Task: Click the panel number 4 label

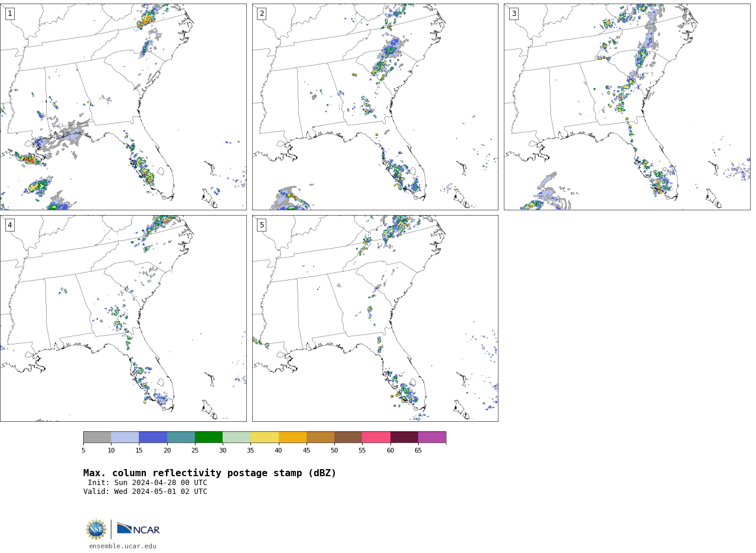Action: point(9,225)
